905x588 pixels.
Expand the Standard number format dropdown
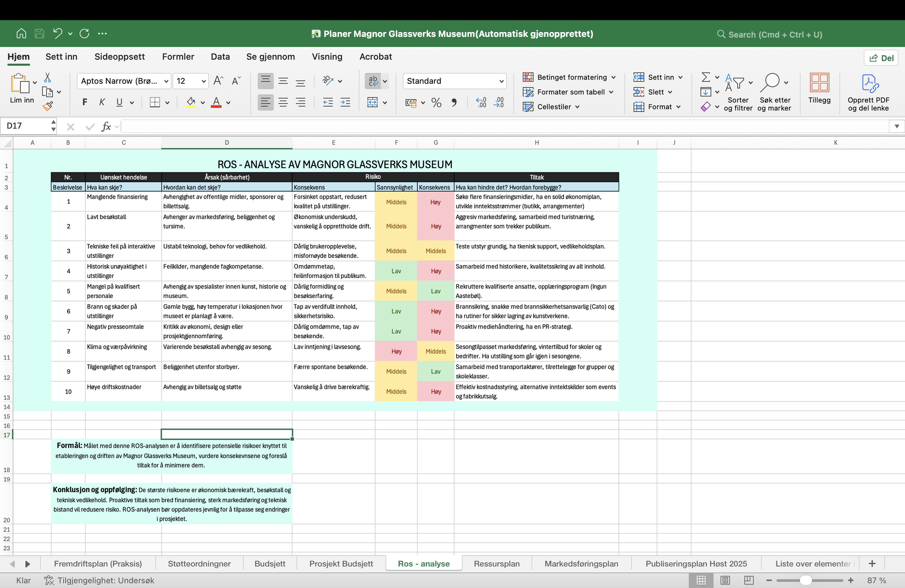pyautogui.click(x=501, y=81)
